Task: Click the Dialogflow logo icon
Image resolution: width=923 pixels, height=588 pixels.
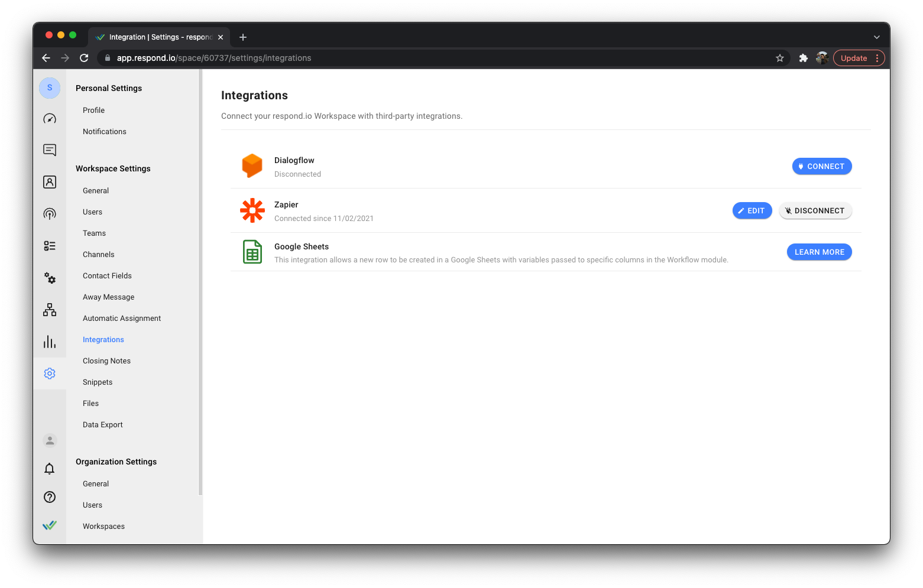Action: (x=252, y=166)
